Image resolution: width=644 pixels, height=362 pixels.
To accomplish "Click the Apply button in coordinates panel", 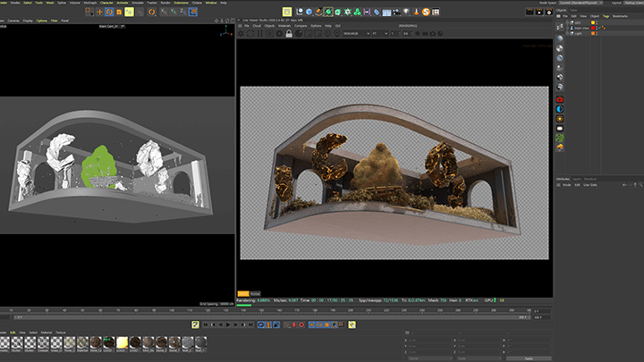I will pyautogui.click(x=529, y=358).
